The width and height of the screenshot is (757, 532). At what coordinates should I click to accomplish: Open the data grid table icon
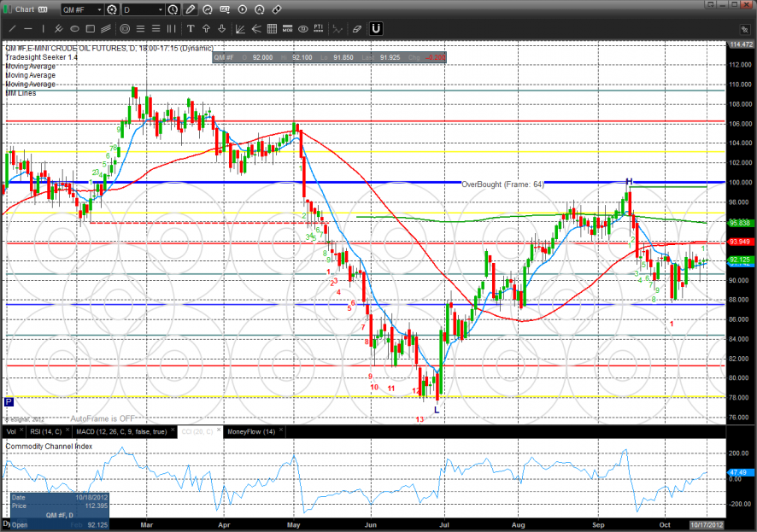272,28
